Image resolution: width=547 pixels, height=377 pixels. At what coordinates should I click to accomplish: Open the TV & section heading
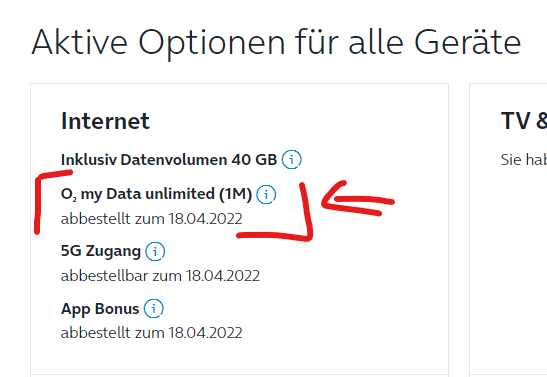pyautogui.click(x=524, y=121)
